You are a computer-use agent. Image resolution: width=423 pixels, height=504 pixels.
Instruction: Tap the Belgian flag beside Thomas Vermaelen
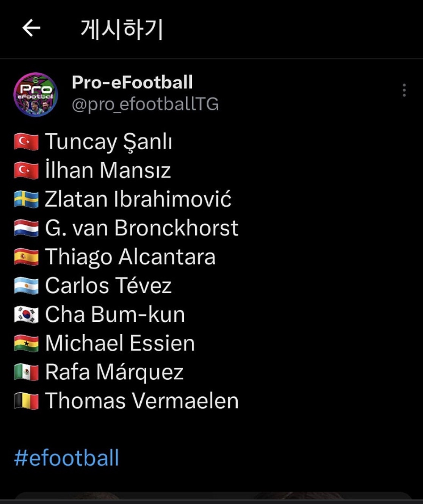(26, 401)
